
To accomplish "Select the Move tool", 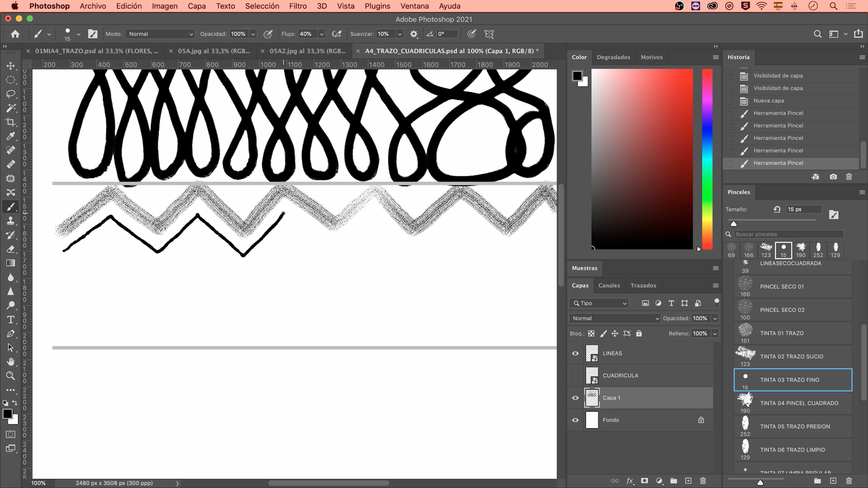I will pyautogui.click(x=10, y=66).
